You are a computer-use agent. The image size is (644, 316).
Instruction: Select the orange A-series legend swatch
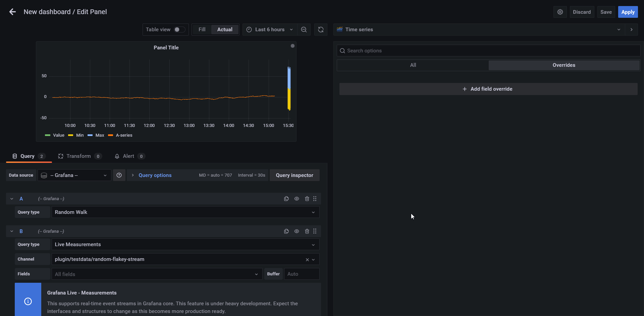(111, 135)
